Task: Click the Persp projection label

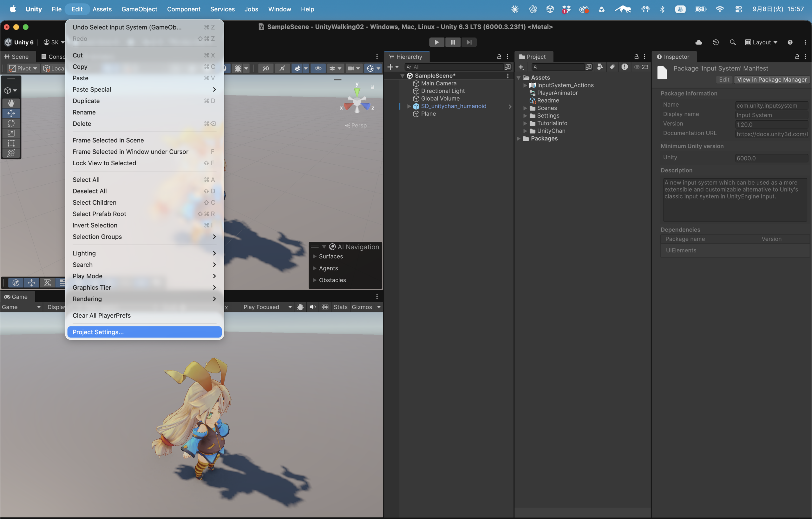Action: 356,125
